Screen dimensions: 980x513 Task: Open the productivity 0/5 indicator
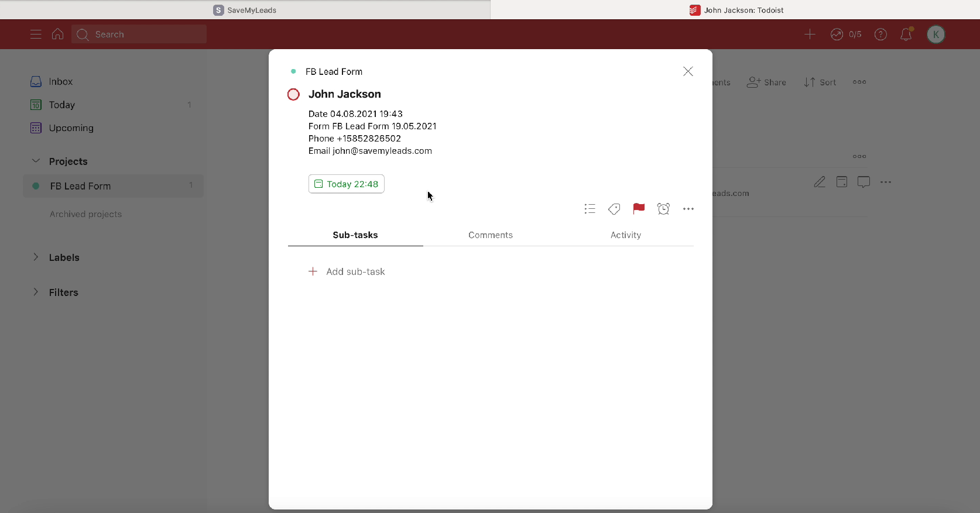click(x=846, y=35)
